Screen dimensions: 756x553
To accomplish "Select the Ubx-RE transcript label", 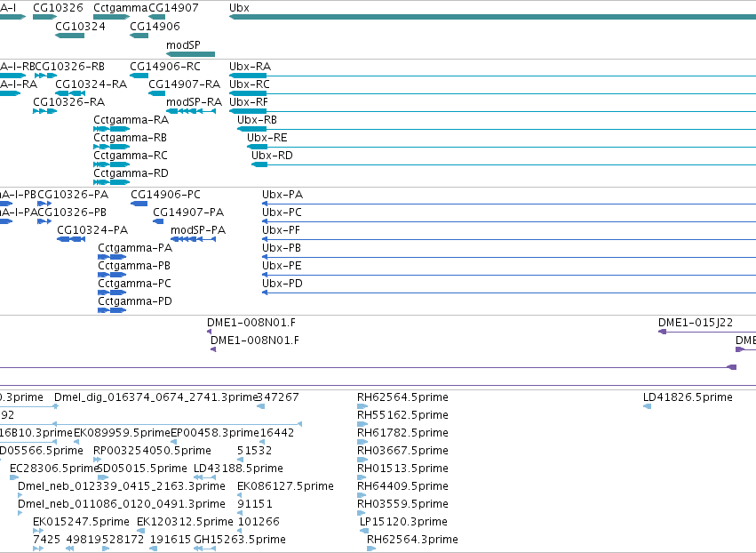I will 267,138.
